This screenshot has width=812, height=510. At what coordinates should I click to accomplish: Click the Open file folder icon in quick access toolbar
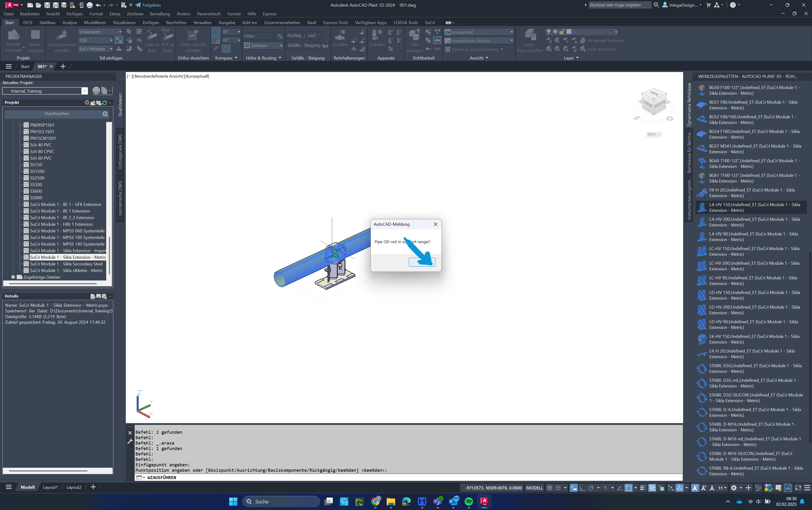38,5
